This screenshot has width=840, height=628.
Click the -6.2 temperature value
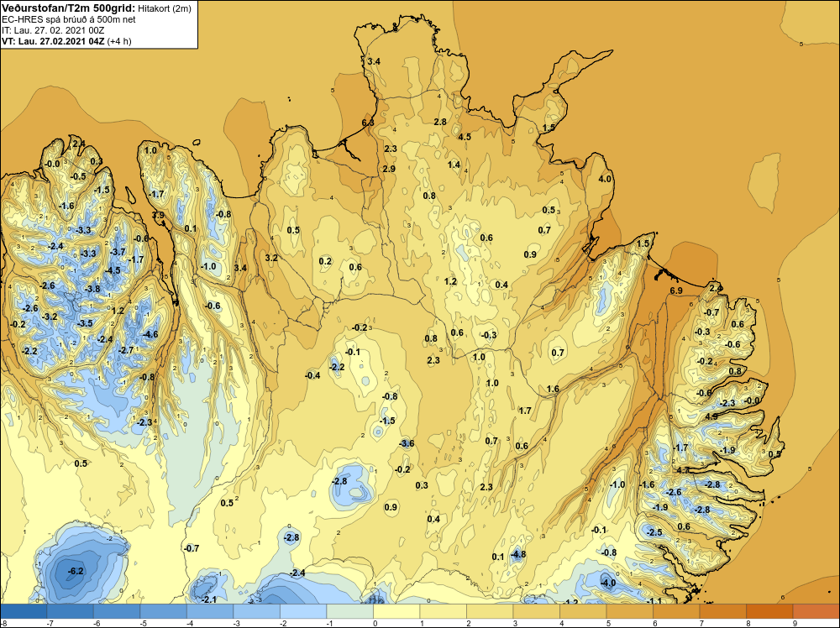76,571
